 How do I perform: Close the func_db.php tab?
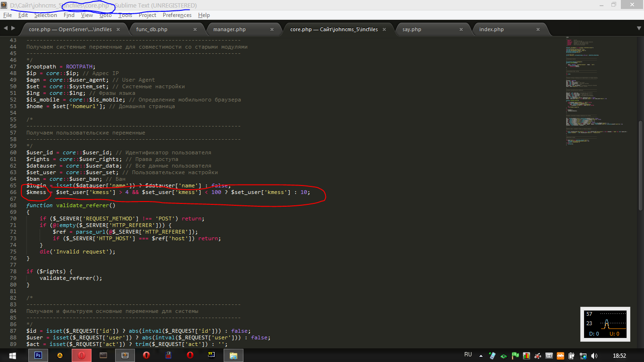pos(195,29)
